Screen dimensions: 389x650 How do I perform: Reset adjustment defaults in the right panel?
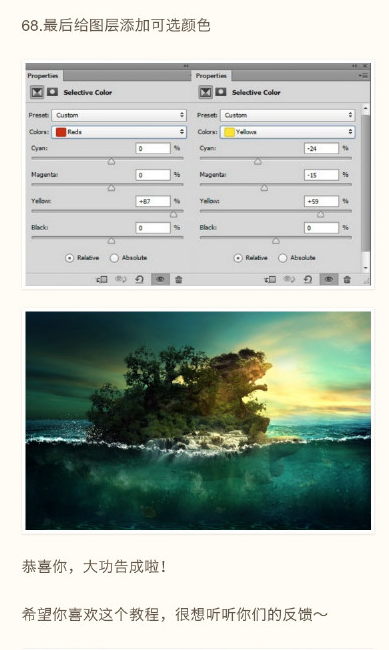click(308, 279)
